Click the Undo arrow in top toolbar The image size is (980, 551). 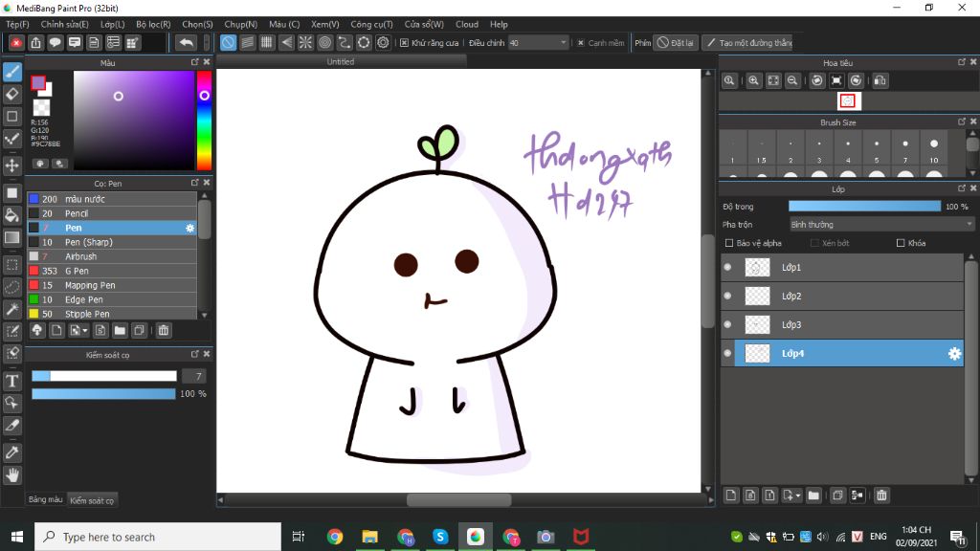187,42
